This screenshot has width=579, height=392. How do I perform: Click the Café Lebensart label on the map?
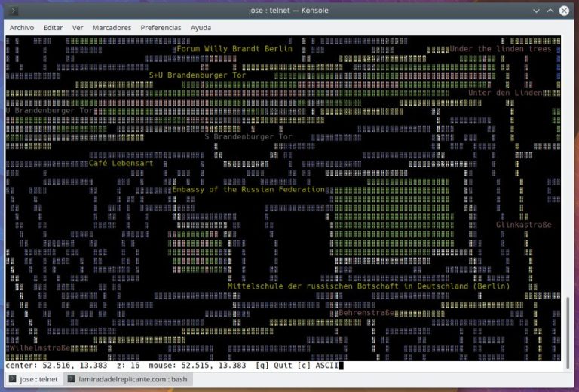[x=121, y=164]
